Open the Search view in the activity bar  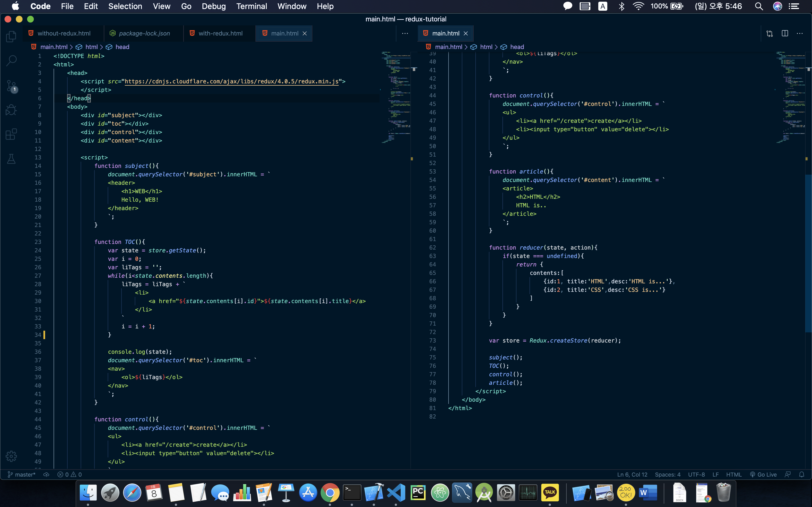click(x=11, y=61)
